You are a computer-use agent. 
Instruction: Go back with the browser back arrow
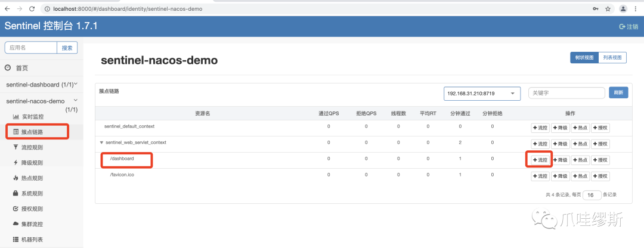(7, 8)
